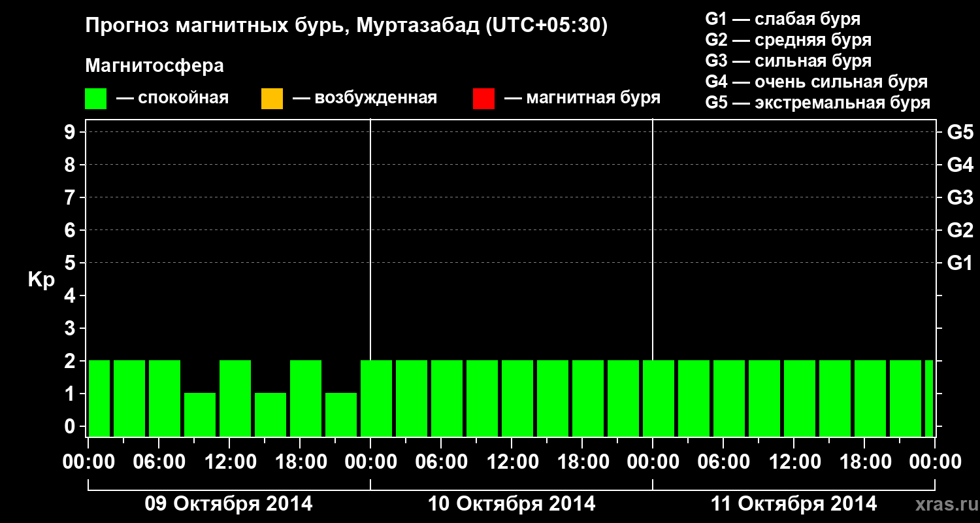Click the orange 'возбужденная' legend swatch

272,99
